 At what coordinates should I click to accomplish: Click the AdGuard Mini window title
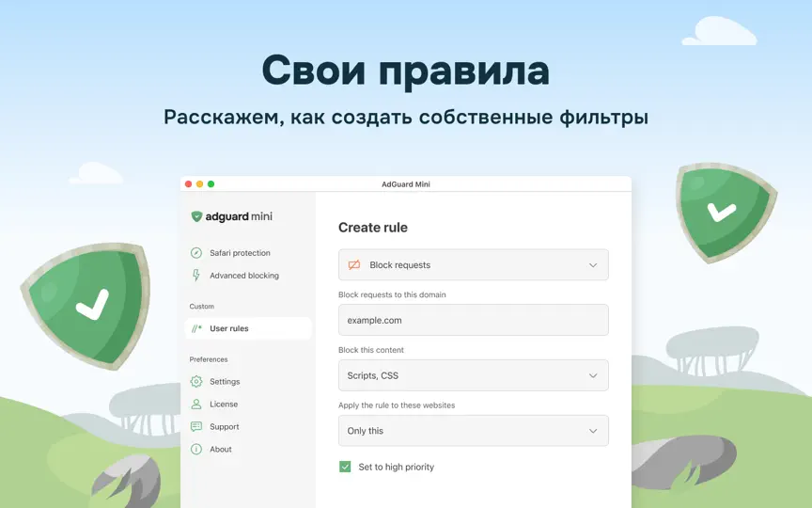click(x=405, y=184)
